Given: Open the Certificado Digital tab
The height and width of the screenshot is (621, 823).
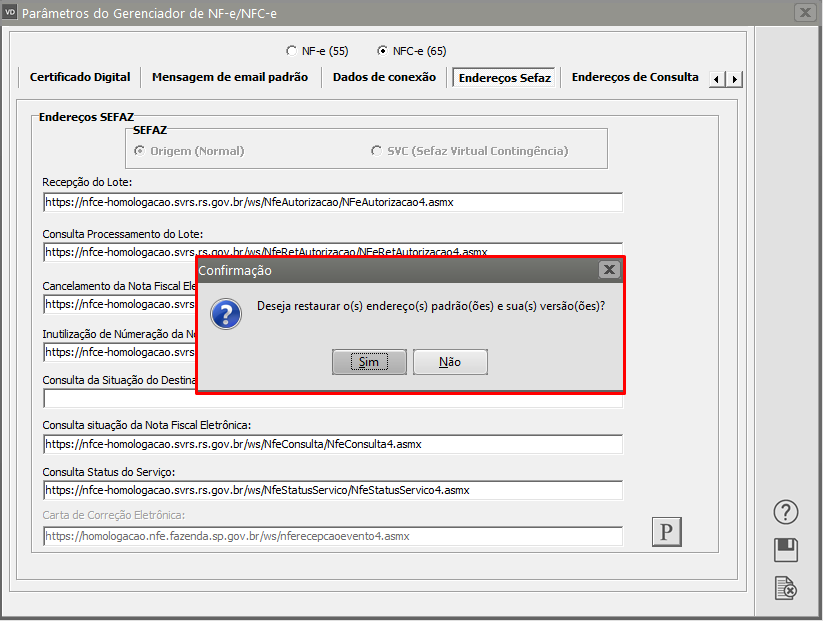Looking at the screenshot, I should [x=80, y=77].
